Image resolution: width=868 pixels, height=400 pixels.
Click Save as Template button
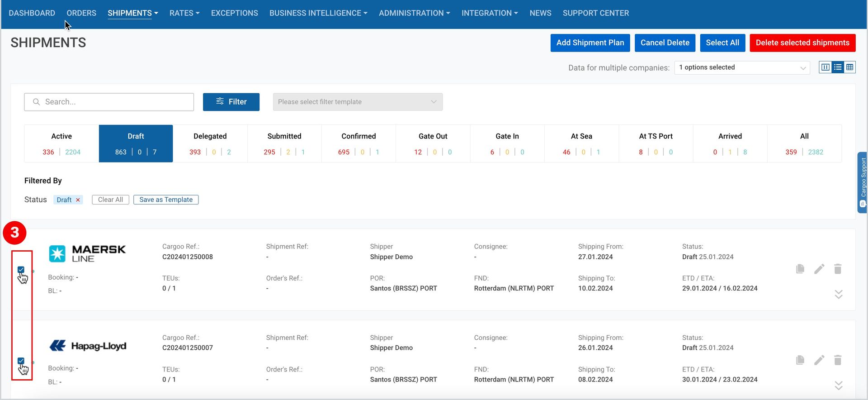(x=166, y=200)
